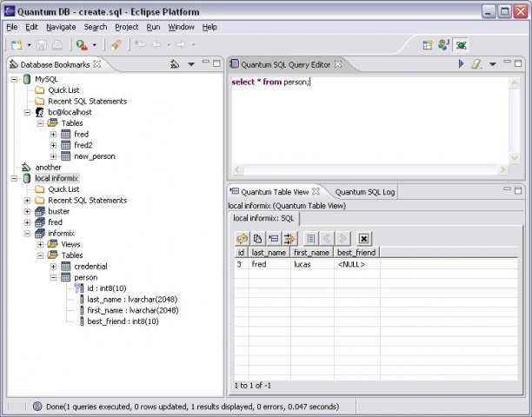The image size is (532, 417).
Task: Open the Navigate menu
Action: (x=61, y=27)
